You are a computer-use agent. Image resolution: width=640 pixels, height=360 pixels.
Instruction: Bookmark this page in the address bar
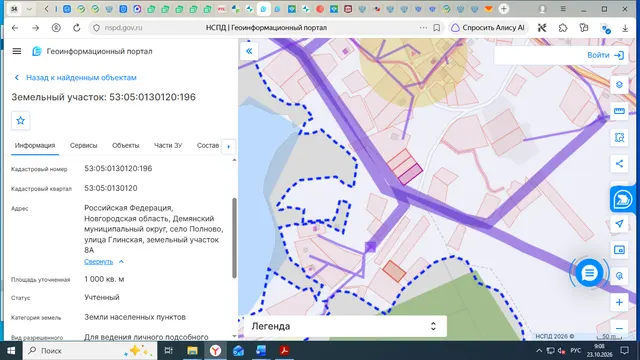pos(437,28)
